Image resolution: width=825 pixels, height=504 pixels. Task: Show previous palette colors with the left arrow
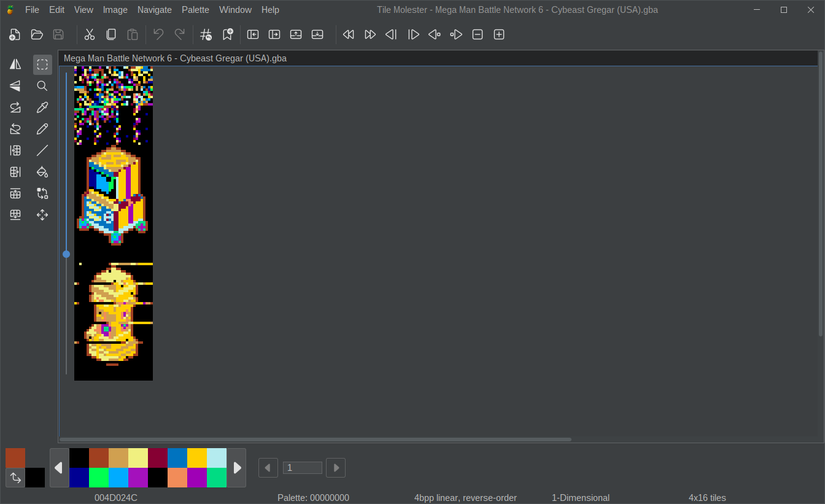coord(59,468)
